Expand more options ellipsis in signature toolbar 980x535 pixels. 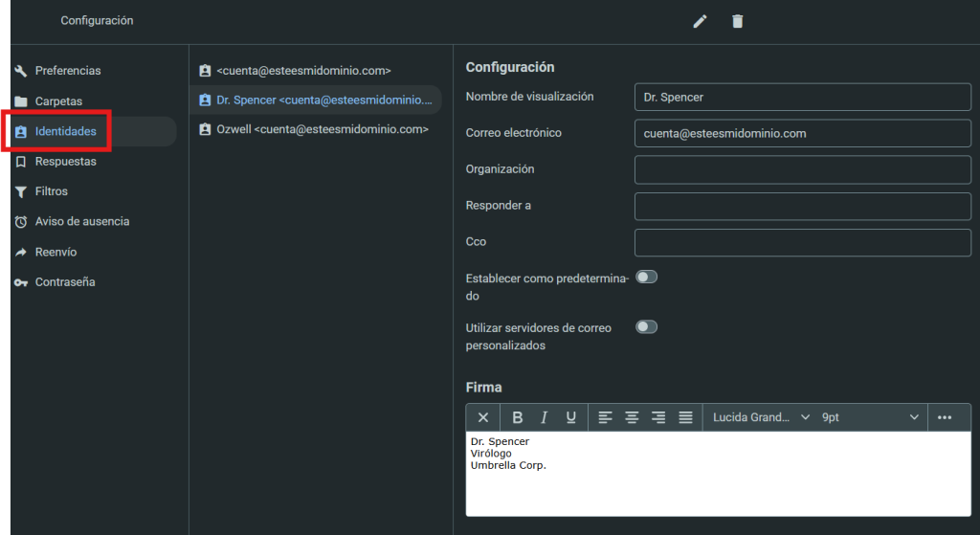(x=945, y=417)
